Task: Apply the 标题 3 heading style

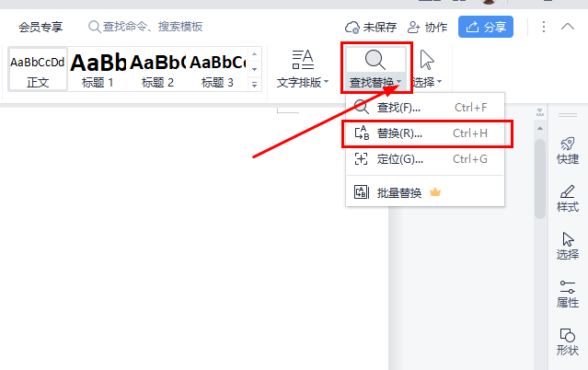Action: pos(217,69)
